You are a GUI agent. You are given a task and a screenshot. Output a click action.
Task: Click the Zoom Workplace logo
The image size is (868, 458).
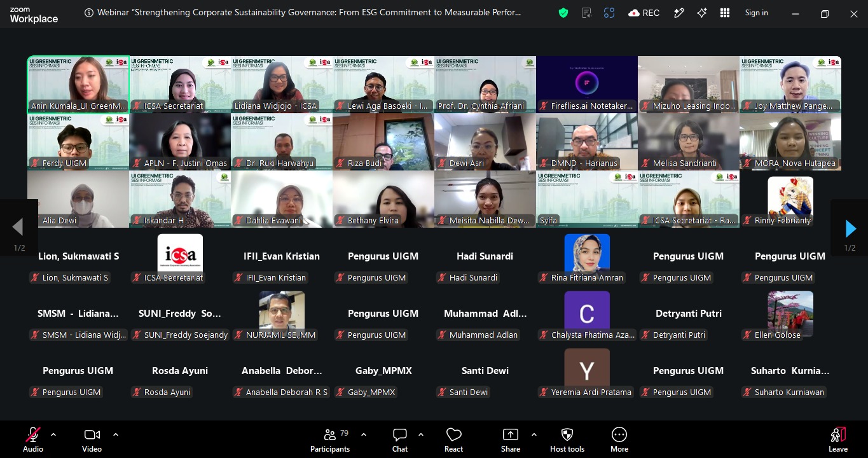coord(34,15)
